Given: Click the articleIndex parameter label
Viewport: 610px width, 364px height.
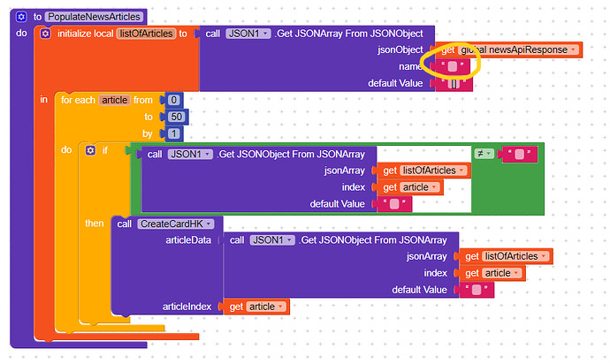Looking at the screenshot, I should click(187, 307).
